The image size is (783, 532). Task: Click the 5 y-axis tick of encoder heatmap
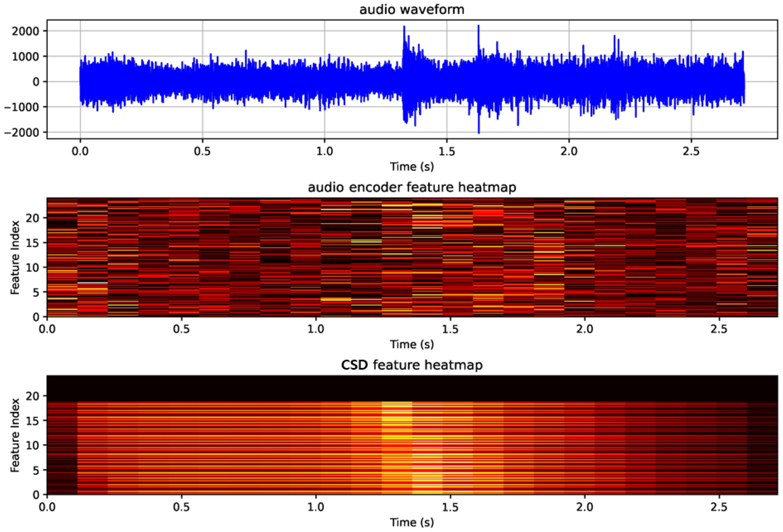click(36, 292)
